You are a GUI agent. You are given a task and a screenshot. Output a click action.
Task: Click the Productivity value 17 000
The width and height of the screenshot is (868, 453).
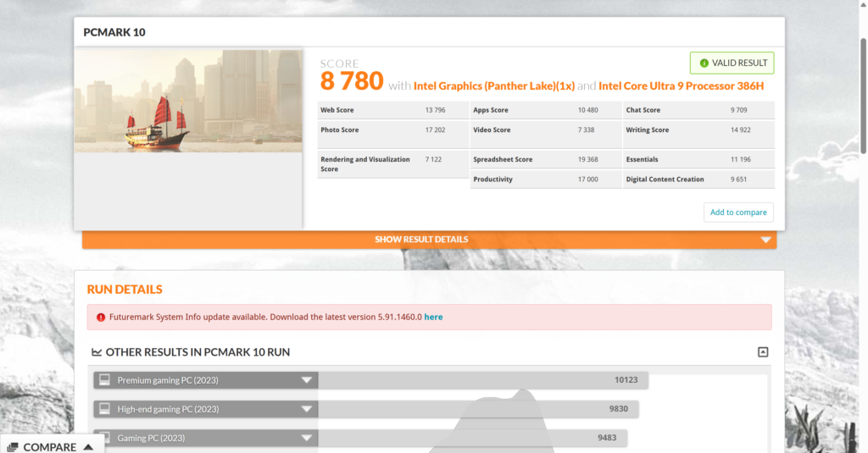click(x=588, y=180)
